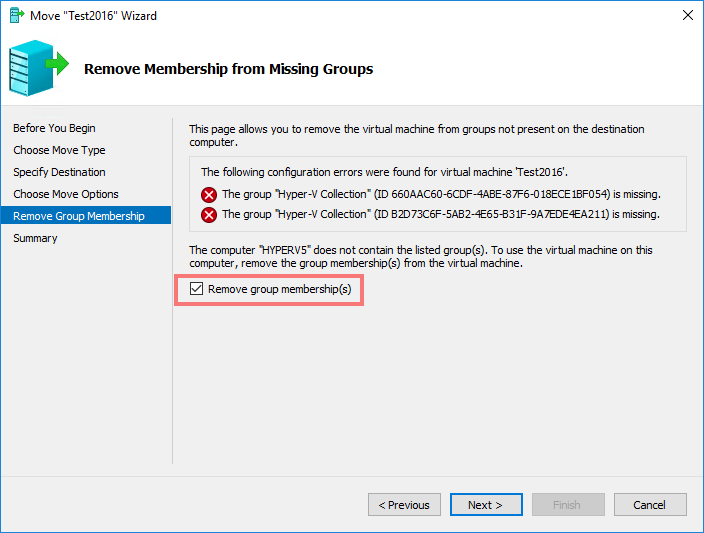Click second red error icon for B2D73C6F group
This screenshot has width=704, height=533.
[209, 215]
